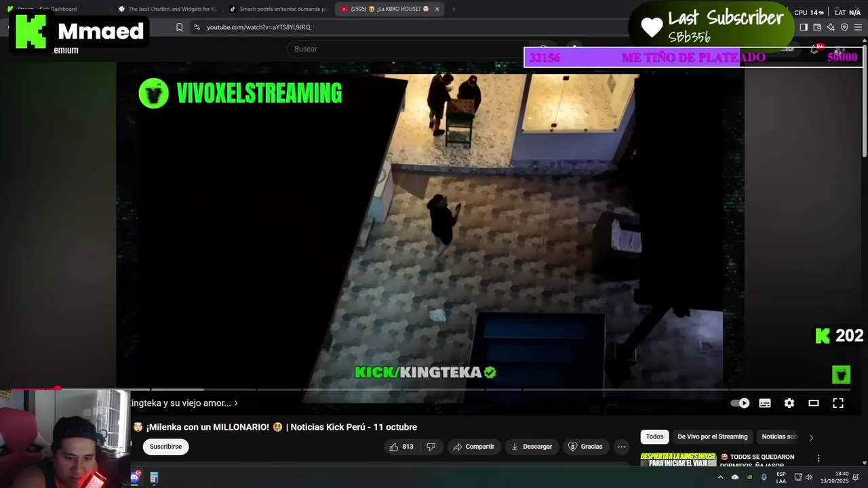Image resolution: width=868 pixels, height=488 pixels.
Task: Open the browser AI sparkle icon
Action: pyautogui.click(x=831, y=27)
